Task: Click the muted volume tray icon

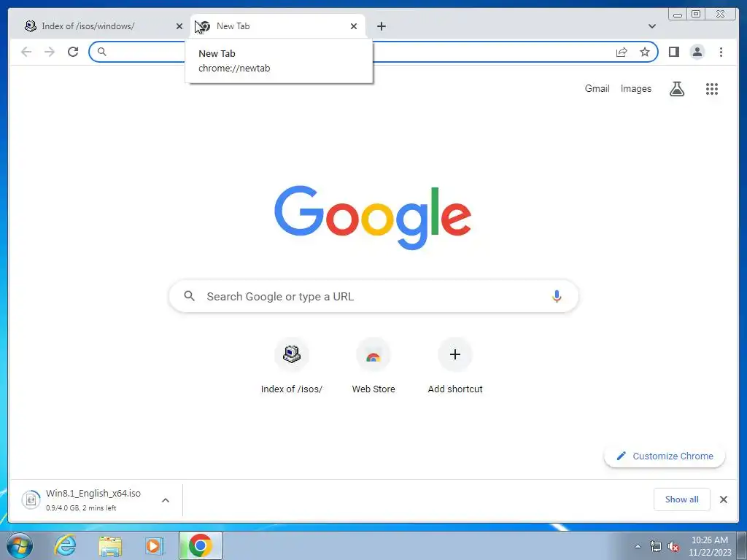Action: (673, 547)
